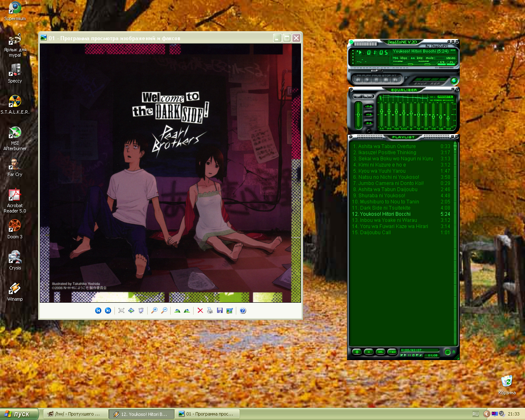Open the equalizer PRESETS menu

(x=445, y=97)
